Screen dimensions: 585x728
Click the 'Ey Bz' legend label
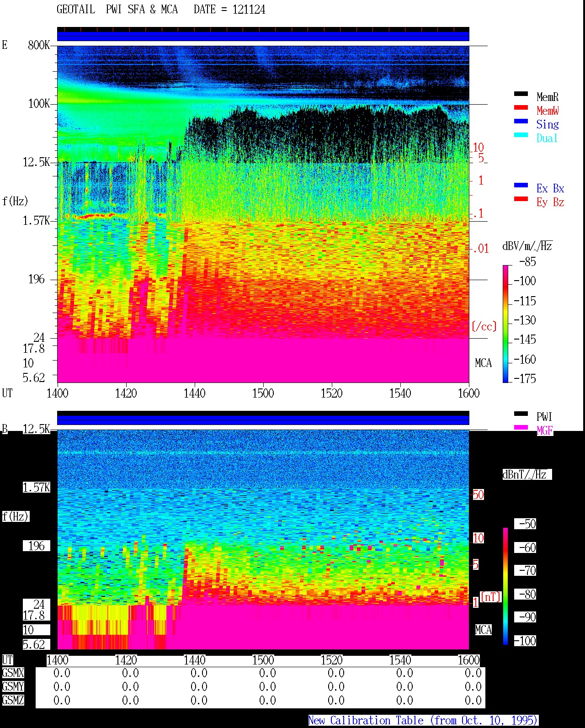[x=550, y=202]
